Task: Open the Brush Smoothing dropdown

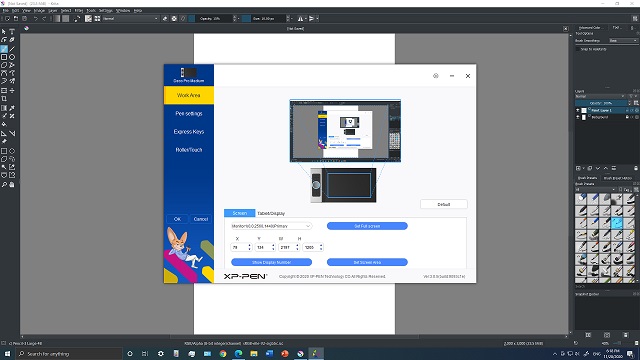Action: [x=623, y=40]
